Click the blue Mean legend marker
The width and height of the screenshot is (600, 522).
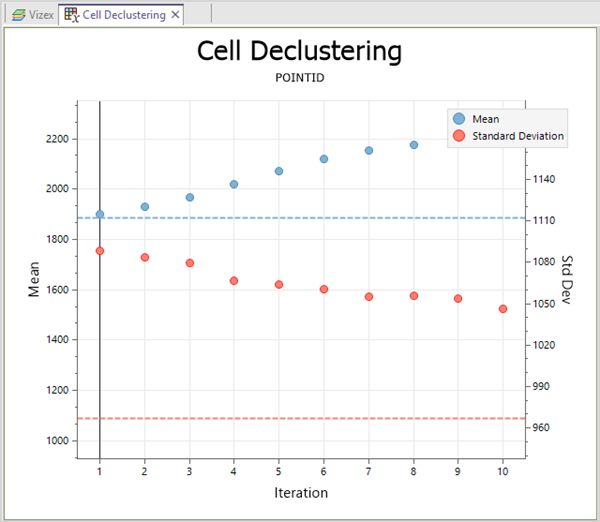pos(459,119)
